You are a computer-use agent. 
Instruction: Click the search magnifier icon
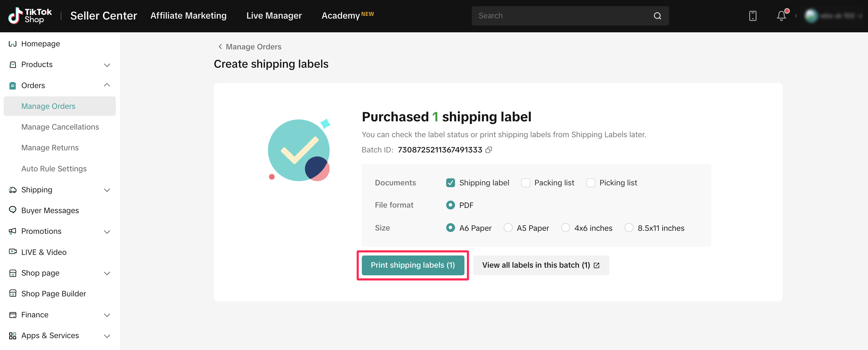tap(657, 16)
